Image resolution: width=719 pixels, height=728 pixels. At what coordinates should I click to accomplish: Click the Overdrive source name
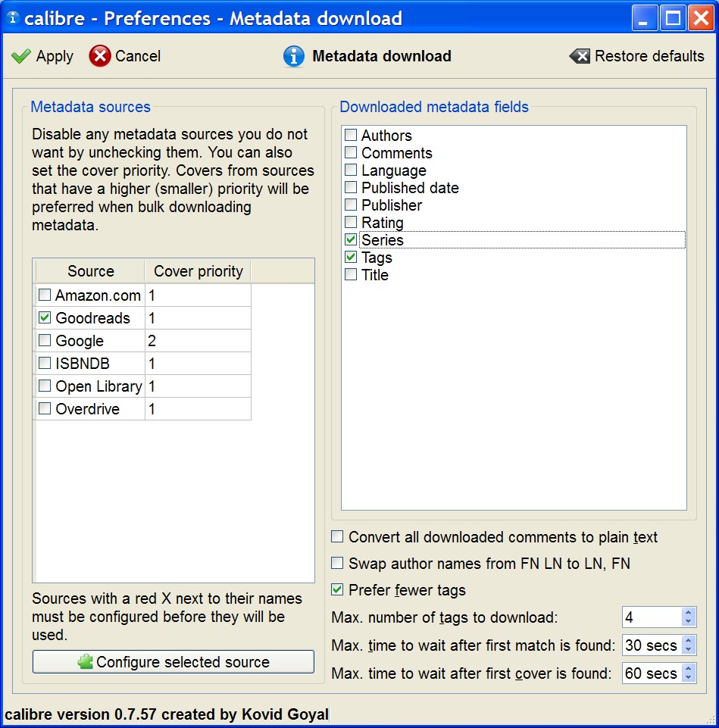point(88,408)
